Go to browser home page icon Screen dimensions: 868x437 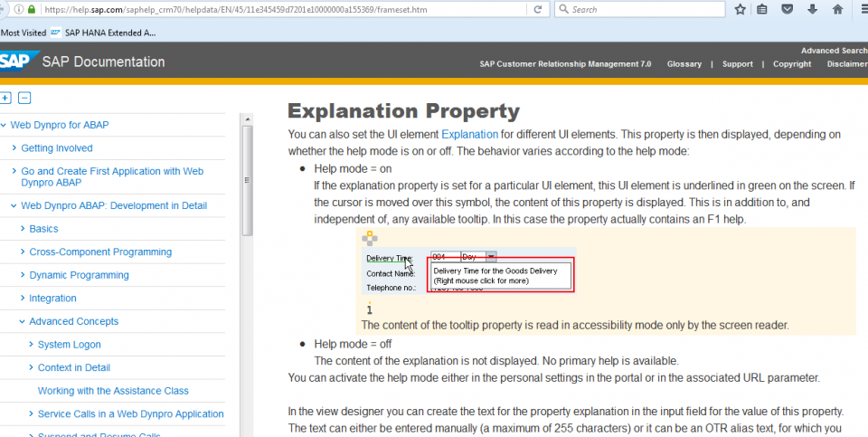[x=837, y=9]
